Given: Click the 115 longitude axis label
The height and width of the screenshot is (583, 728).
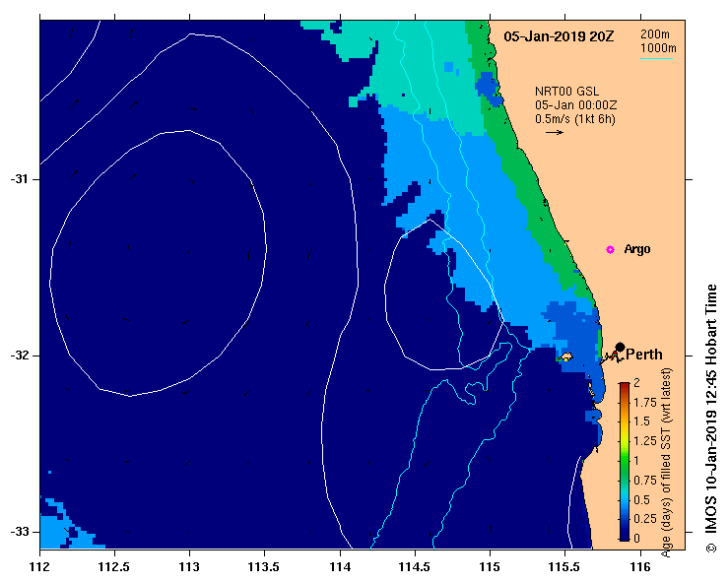Looking at the screenshot, I should [x=490, y=567].
